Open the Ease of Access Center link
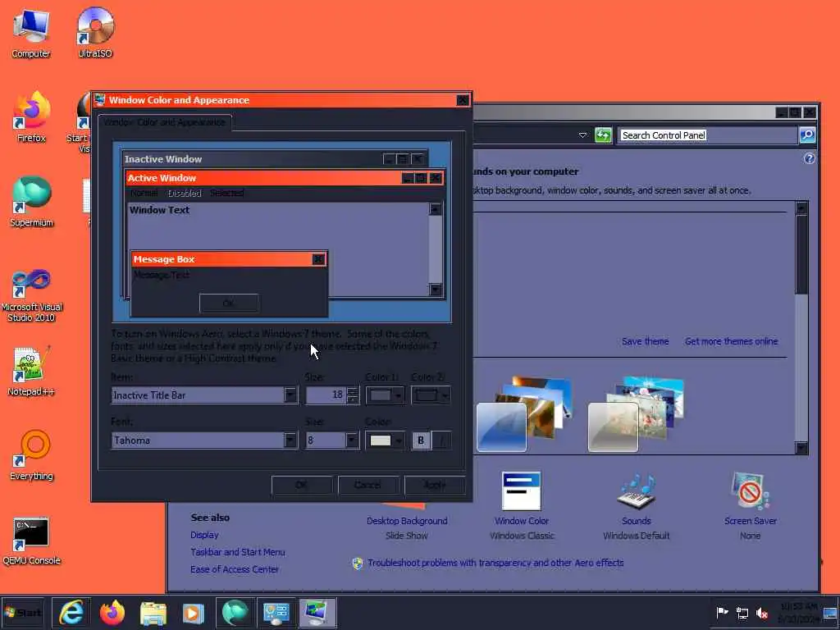840x630 pixels. click(x=234, y=569)
